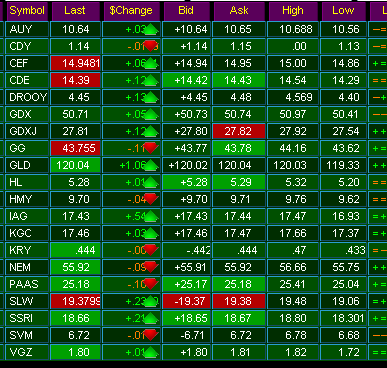The height and width of the screenshot is (368, 387).
Task: Select the Low column header
Action: point(343,11)
